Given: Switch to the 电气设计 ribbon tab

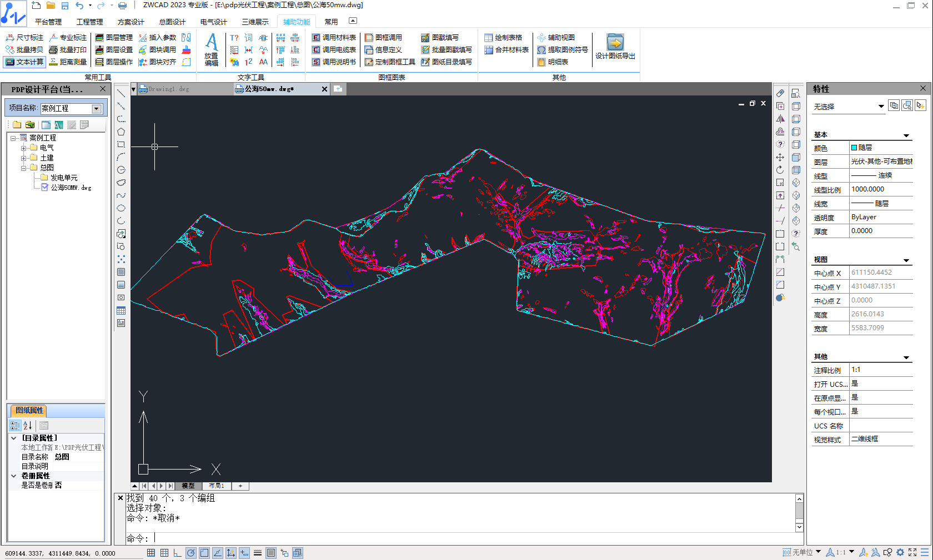Looking at the screenshot, I should tap(213, 22).
